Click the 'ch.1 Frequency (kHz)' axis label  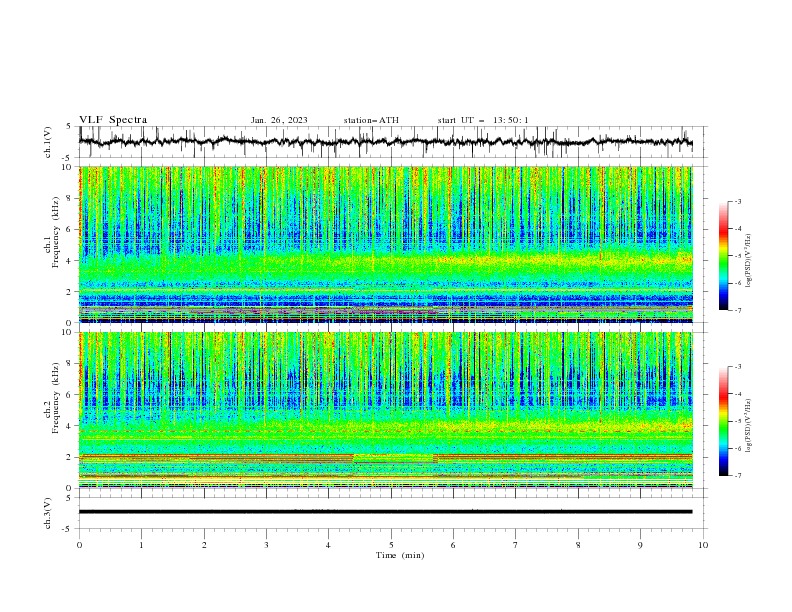51,231
